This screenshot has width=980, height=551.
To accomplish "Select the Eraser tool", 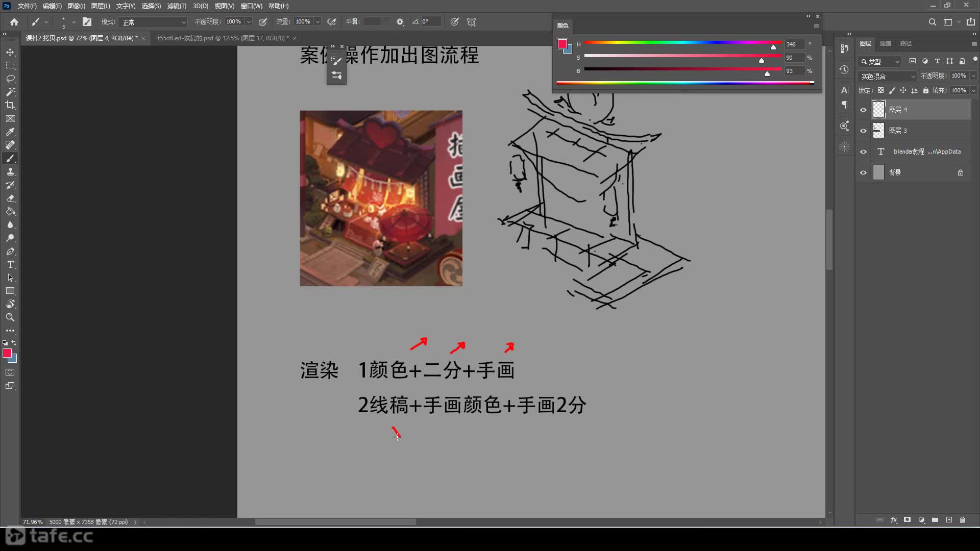I will tap(10, 198).
